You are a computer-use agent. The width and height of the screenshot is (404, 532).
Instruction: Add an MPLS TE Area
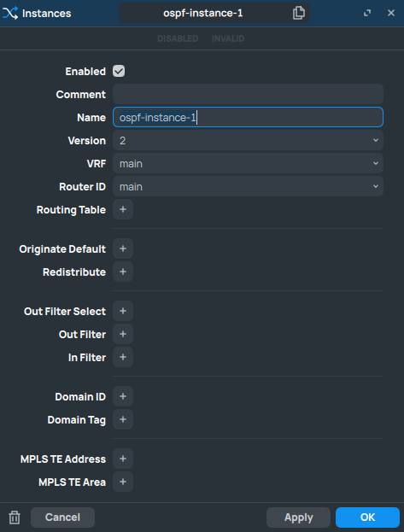(x=123, y=482)
